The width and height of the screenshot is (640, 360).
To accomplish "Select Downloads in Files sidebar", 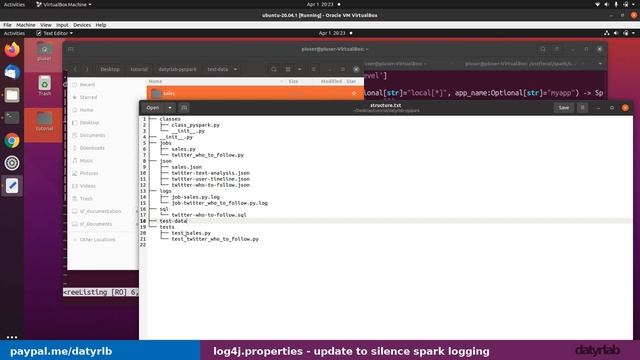I will tap(92, 148).
